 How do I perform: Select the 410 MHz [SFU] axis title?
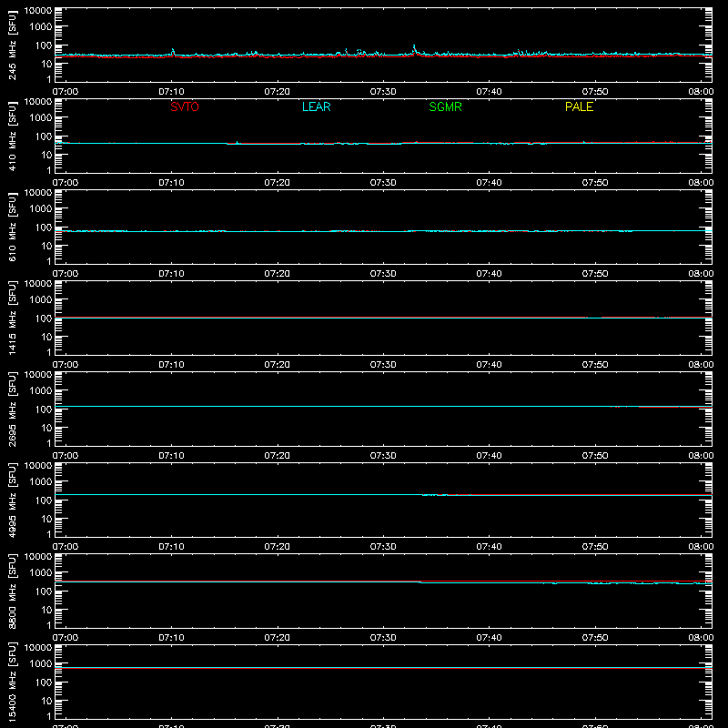click(12, 136)
